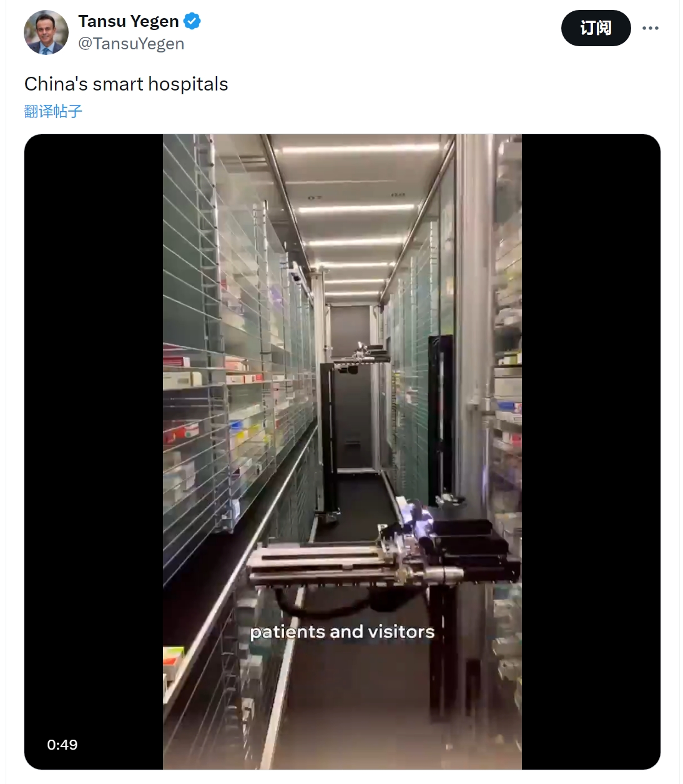Click the black 订阅 subscribe button
The image size is (683, 784).
596,28
